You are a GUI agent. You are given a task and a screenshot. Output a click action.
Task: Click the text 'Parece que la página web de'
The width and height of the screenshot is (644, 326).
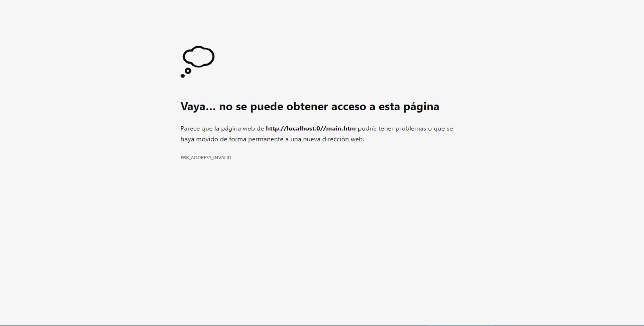(x=222, y=129)
